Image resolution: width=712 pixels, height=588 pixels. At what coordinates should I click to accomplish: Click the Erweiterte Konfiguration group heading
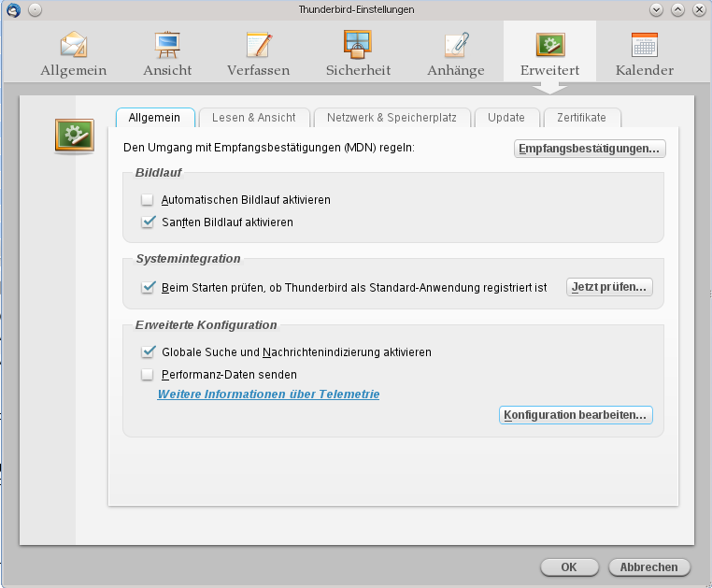pyautogui.click(x=206, y=325)
